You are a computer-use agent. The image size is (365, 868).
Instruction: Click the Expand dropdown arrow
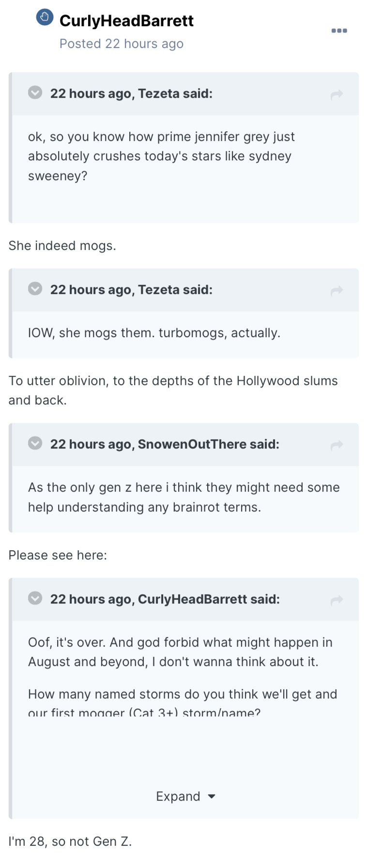[x=212, y=796]
